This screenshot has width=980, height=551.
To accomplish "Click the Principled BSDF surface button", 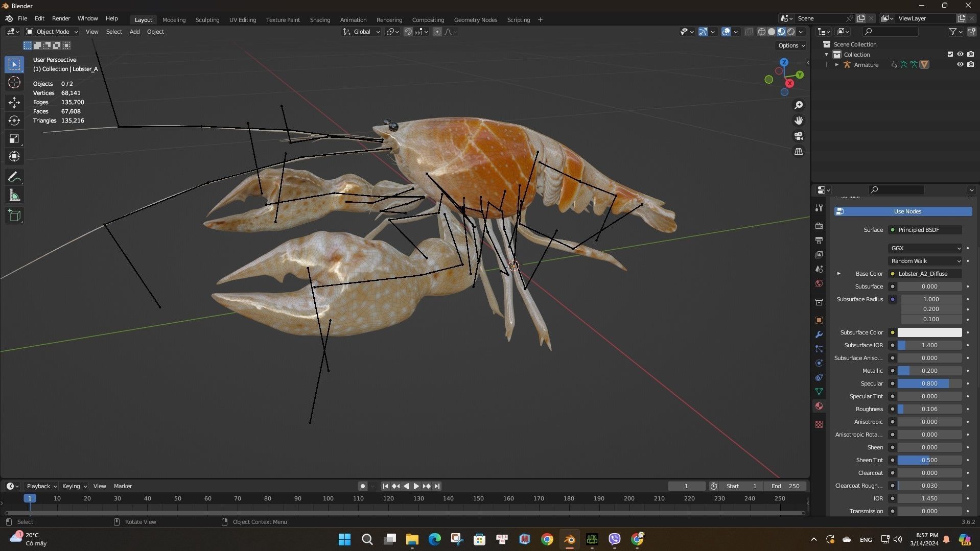I will click(925, 230).
